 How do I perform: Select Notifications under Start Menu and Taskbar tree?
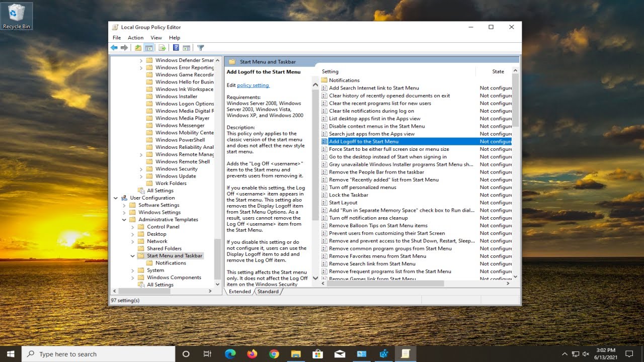(171, 263)
